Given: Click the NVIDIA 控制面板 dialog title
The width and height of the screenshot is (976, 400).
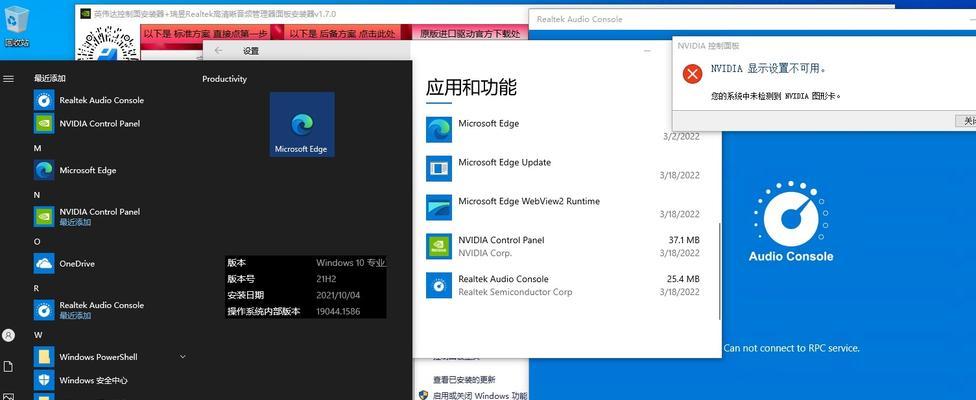Looking at the screenshot, I should [x=708, y=46].
